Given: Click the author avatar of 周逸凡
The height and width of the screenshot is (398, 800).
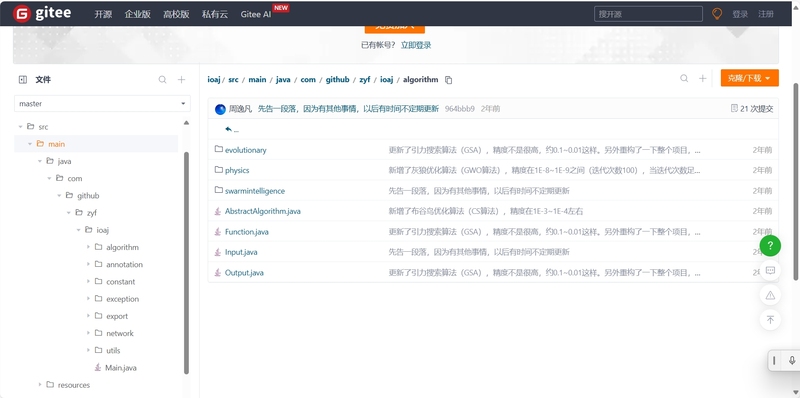Looking at the screenshot, I should [220, 109].
